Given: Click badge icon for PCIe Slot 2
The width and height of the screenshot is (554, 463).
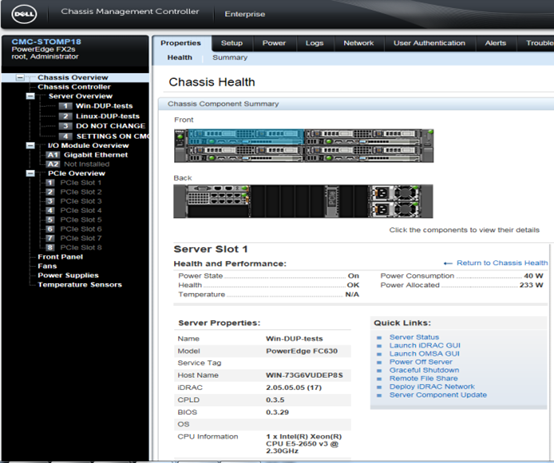Looking at the screenshot, I should (50, 192).
